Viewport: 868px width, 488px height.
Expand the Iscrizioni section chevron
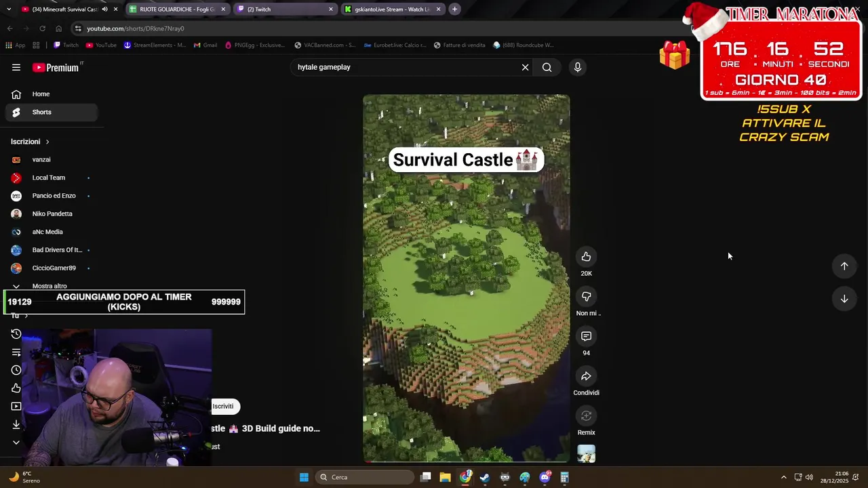click(47, 142)
